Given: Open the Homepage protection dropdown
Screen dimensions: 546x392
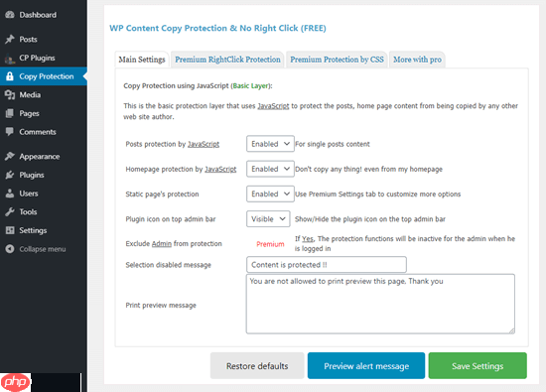Looking at the screenshot, I should point(270,169).
